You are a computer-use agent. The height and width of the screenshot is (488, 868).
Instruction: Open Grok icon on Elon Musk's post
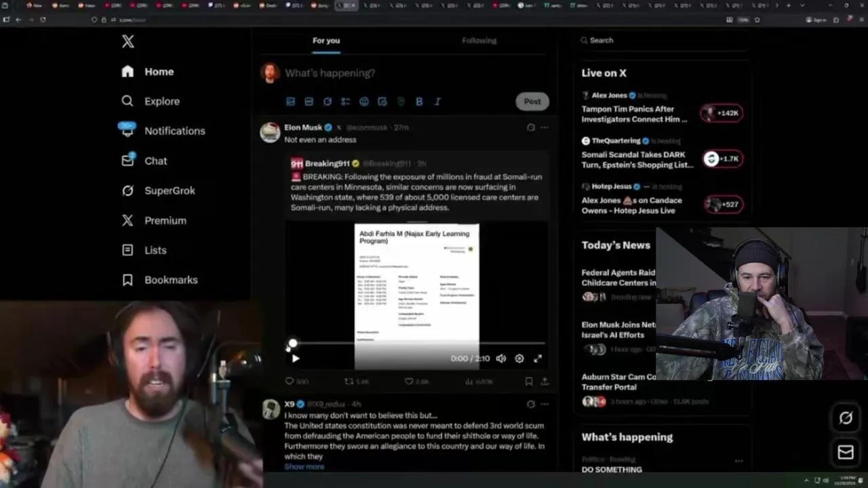(x=531, y=127)
